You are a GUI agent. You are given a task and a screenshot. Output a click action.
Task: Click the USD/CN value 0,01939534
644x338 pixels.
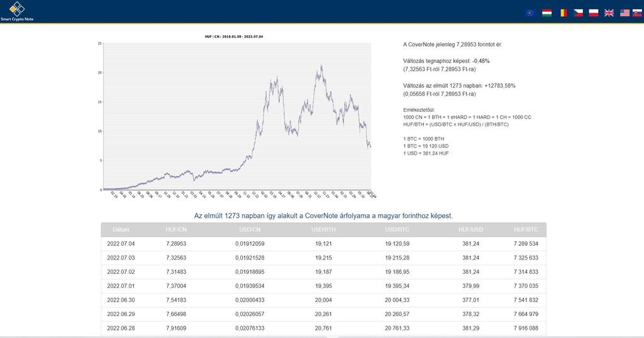tap(250, 286)
